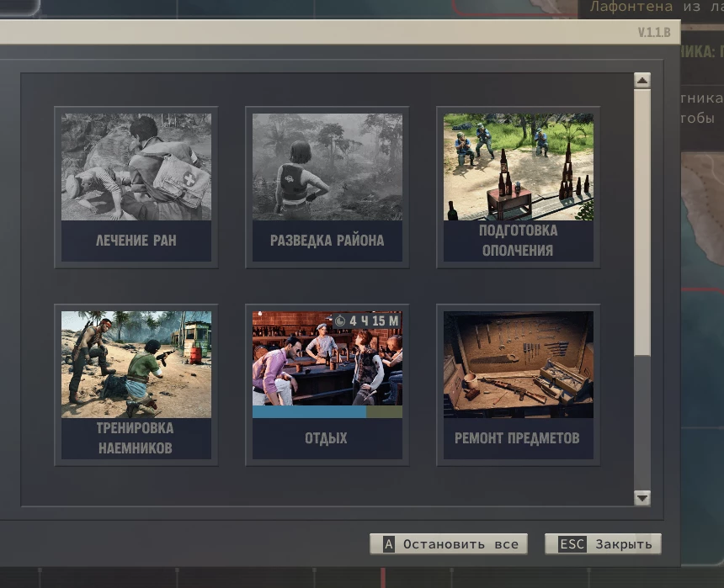Choose the Подготовка ополчения operation card
Image resolution: width=724 pixels, height=588 pixels.
(x=519, y=188)
